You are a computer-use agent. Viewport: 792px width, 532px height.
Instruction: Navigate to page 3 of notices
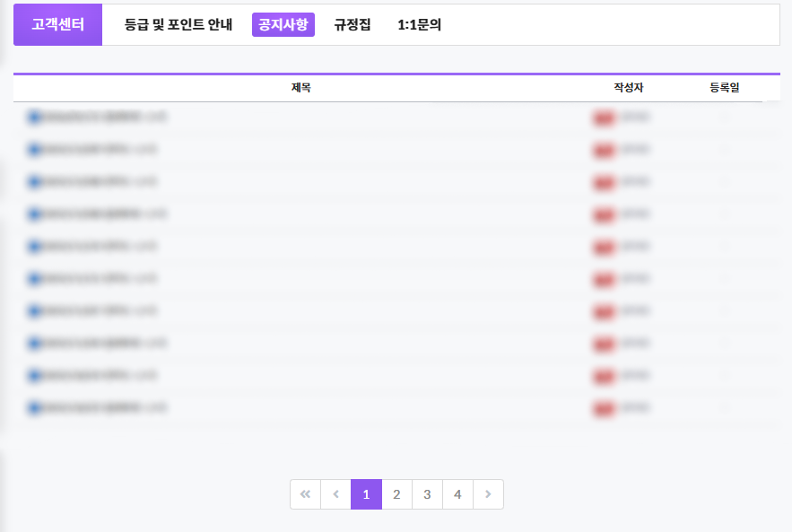point(427,494)
